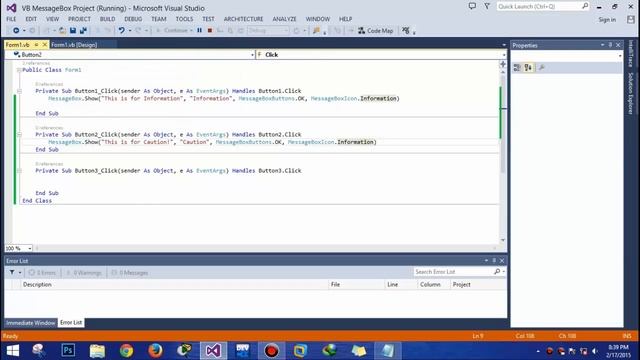Click the notifications filter funnel icon
The width and height of the screenshot is (640, 360).
click(x=487, y=6)
